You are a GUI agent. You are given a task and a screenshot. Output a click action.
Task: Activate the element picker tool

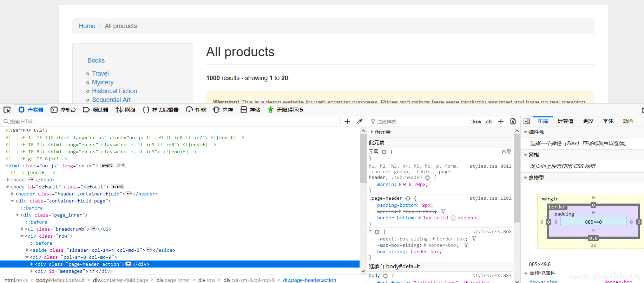coord(7,110)
